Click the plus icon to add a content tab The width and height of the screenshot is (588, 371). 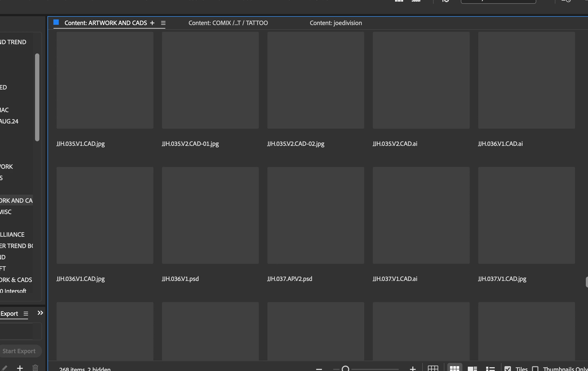tap(152, 23)
